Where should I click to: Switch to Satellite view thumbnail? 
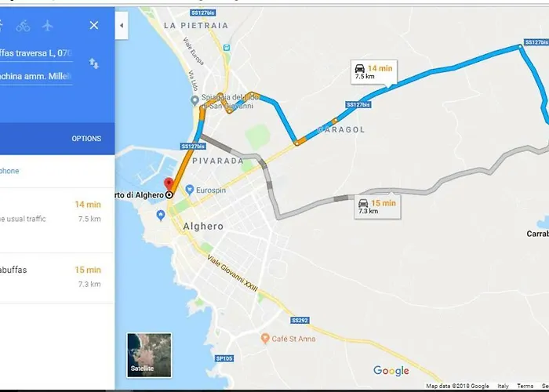pos(149,355)
